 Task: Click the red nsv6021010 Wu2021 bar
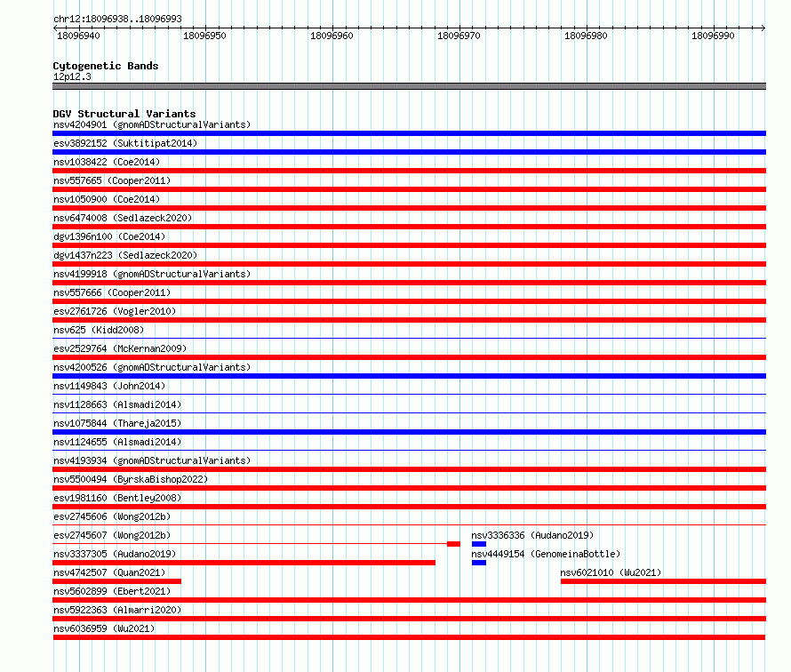click(x=663, y=581)
